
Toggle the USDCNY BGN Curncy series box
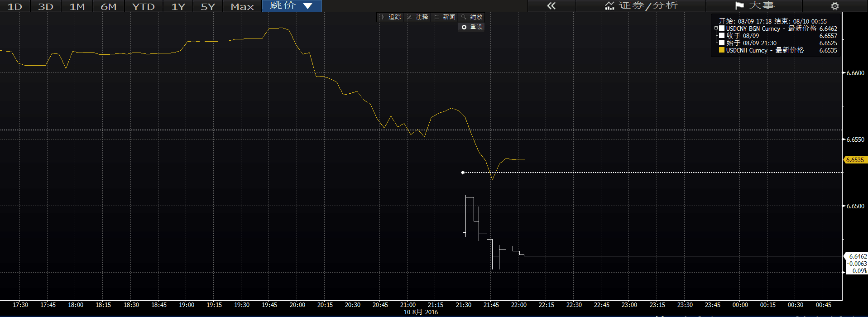pyautogui.click(x=722, y=29)
